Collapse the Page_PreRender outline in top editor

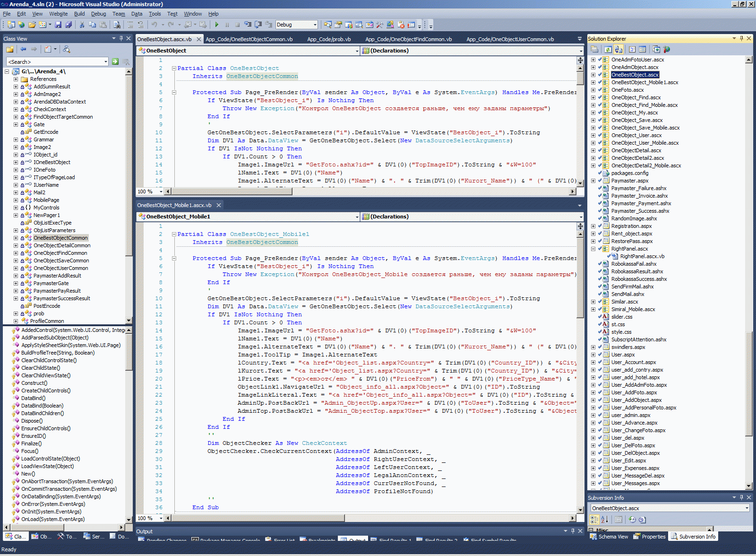174,93
